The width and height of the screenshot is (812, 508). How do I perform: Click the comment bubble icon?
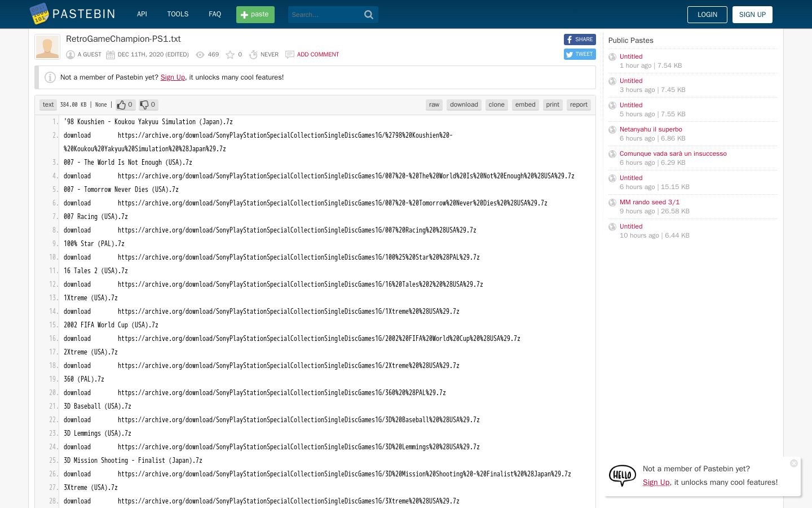point(290,55)
